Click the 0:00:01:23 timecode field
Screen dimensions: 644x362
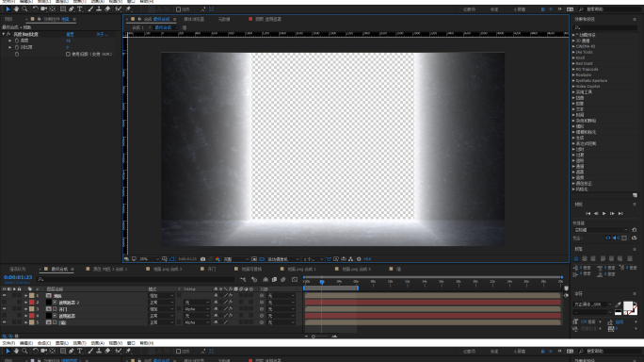point(18,277)
